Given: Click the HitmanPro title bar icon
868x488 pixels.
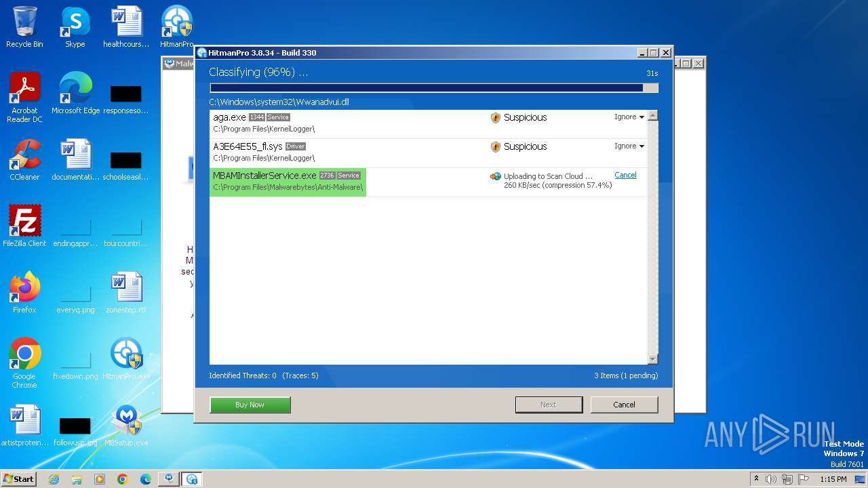Looking at the screenshot, I should pyautogui.click(x=201, y=53).
